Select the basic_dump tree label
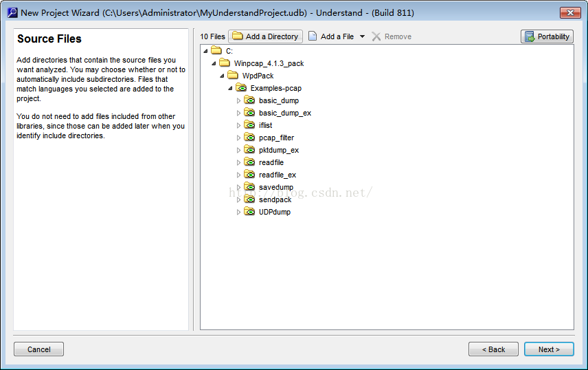 [x=279, y=100]
